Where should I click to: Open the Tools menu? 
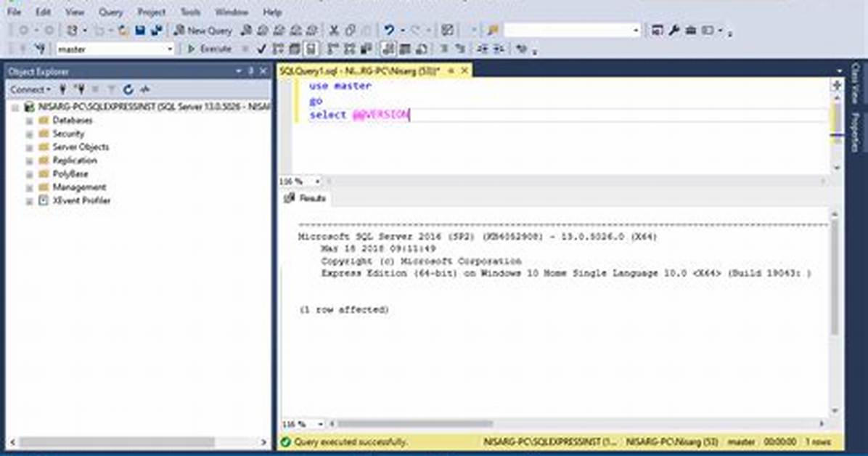click(x=190, y=12)
